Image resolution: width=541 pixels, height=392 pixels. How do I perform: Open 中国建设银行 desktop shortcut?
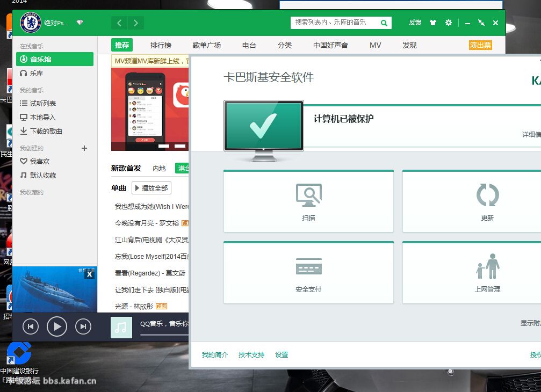pos(19,362)
